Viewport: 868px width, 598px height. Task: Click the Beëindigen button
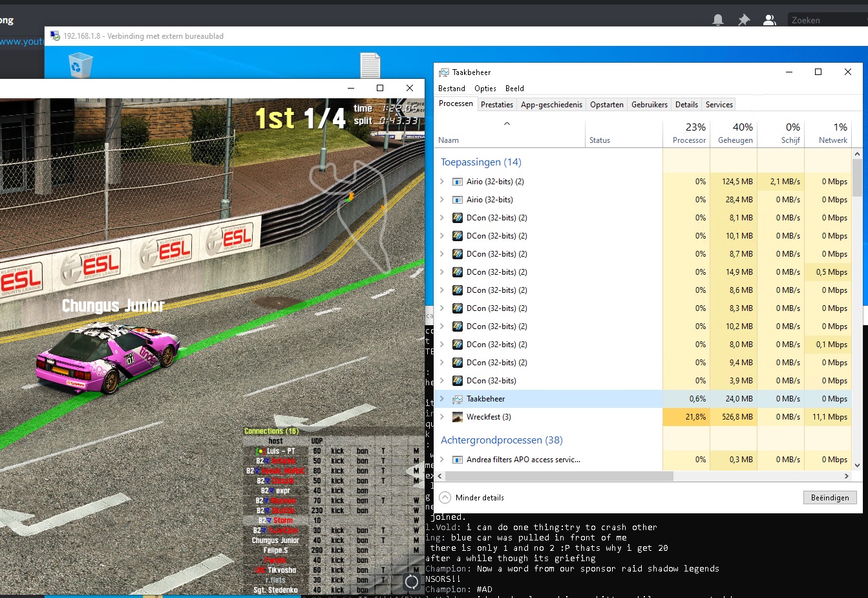tap(830, 498)
